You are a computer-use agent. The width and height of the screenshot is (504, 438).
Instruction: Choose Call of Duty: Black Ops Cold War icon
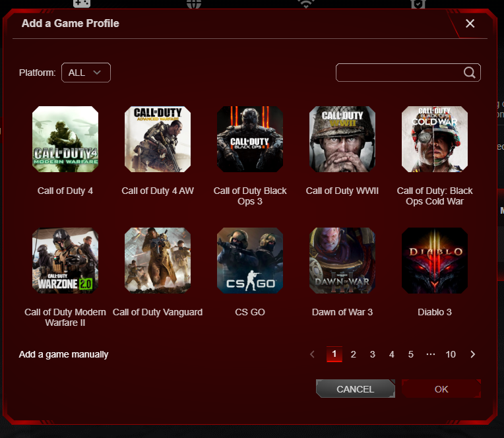[435, 139]
